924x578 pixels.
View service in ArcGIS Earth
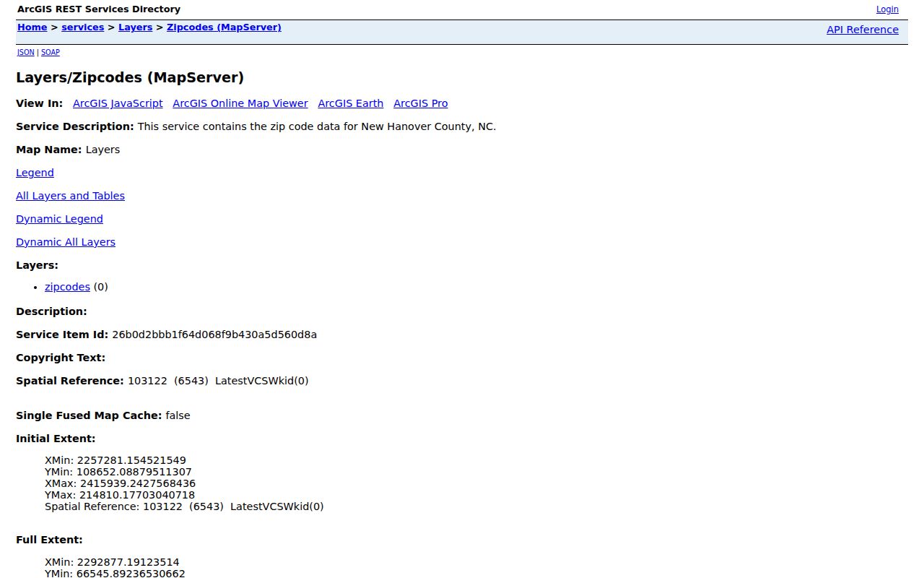coord(351,103)
